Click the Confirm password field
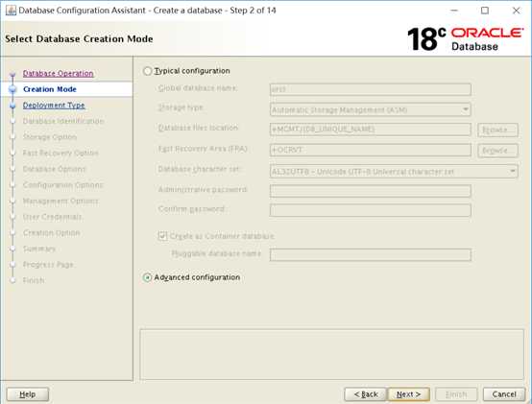The image size is (532, 404). (x=371, y=210)
